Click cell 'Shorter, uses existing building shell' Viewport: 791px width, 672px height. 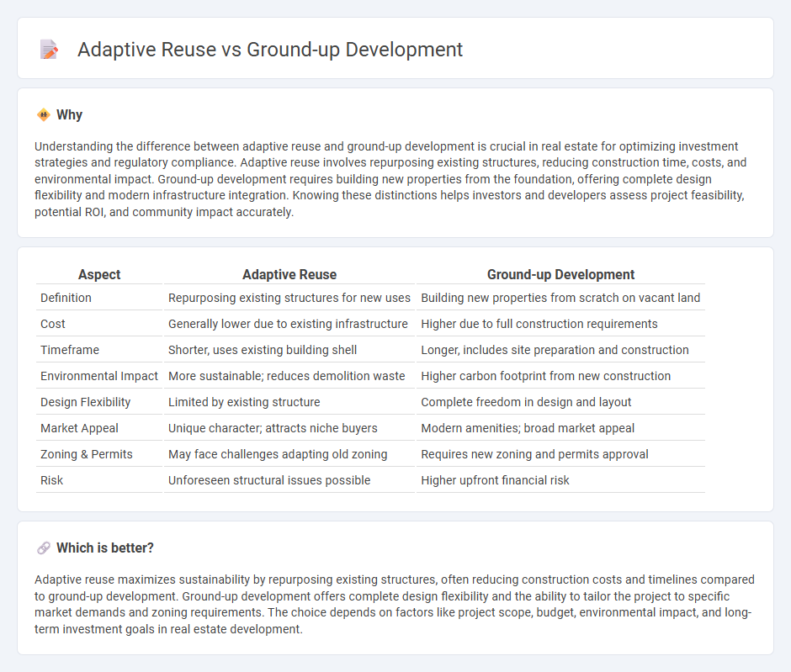pyautogui.click(x=289, y=350)
